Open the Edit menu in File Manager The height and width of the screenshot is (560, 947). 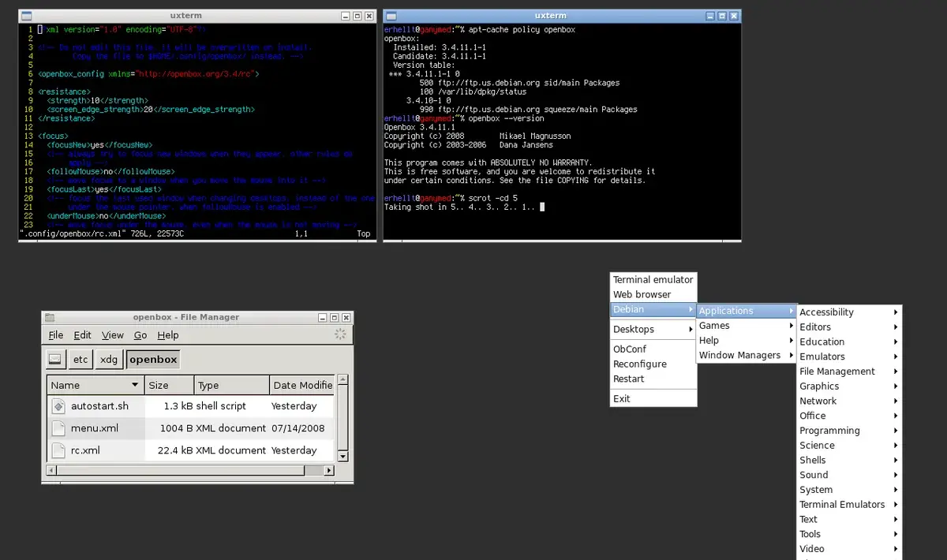pos(82,335)
